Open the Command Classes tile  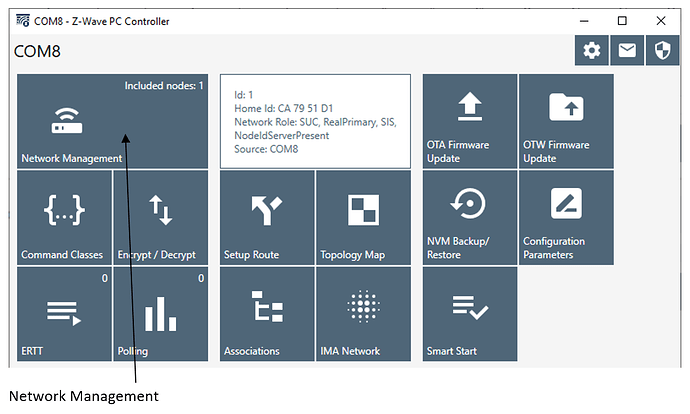[x=64, y=217]
